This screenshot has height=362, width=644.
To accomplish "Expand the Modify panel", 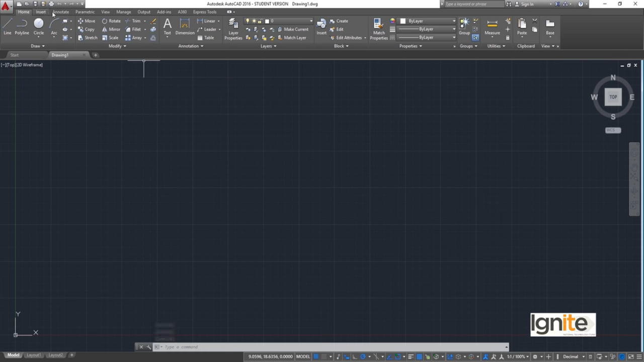I will 117,46.
